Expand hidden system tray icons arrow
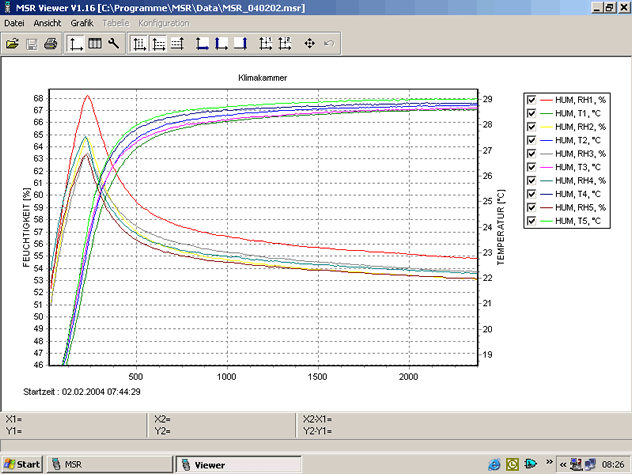The height and width of the screenshot is (474, 632). (x=562, y=465)
